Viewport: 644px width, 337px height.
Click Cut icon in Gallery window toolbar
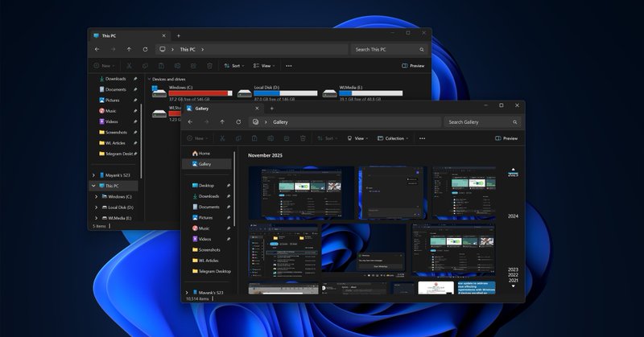222,138
